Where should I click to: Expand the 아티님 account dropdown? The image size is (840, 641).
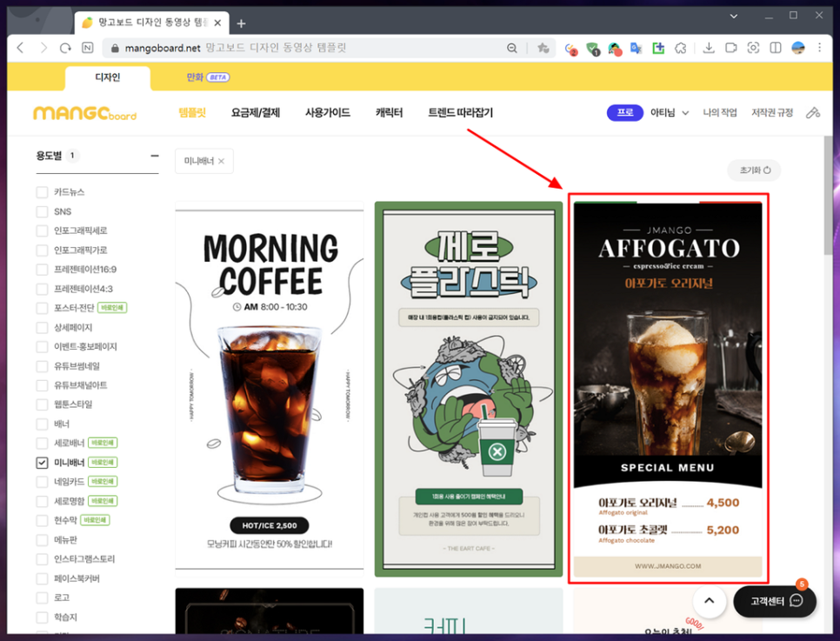pos(669,112)
